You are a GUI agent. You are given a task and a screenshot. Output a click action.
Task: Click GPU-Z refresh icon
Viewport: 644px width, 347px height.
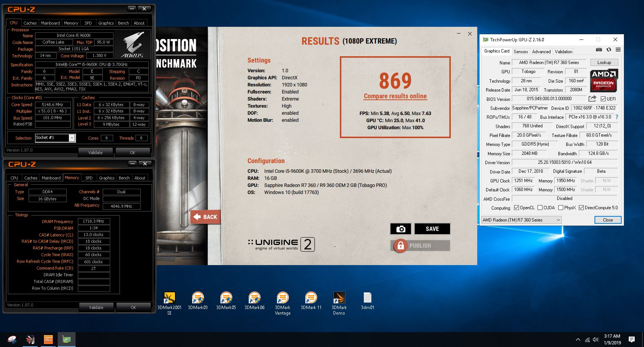[x=609, y=50]
